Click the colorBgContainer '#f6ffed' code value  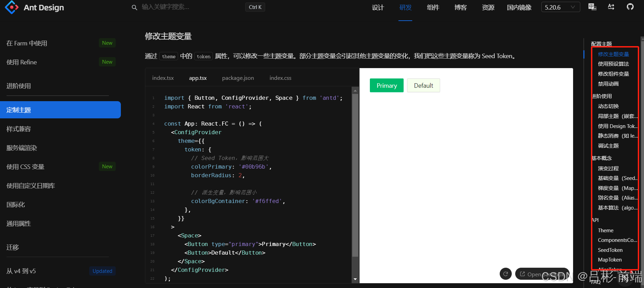tap(267, 201)
